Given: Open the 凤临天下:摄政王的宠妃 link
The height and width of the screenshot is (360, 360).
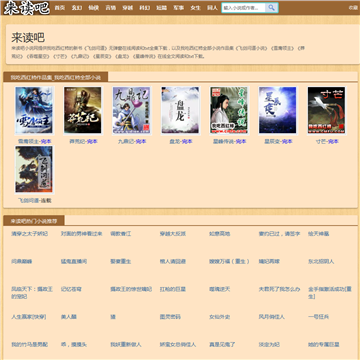Looking at the screenshot, I should tap(32, 292).
